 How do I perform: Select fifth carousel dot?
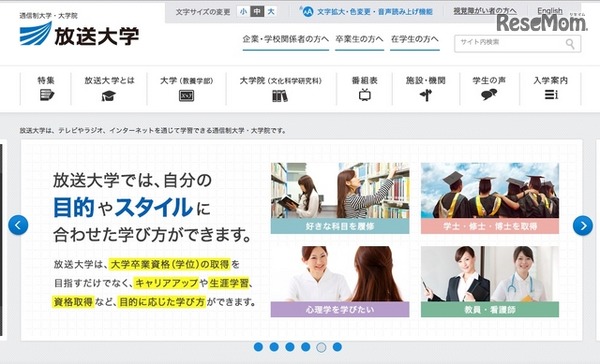[321, 347]
